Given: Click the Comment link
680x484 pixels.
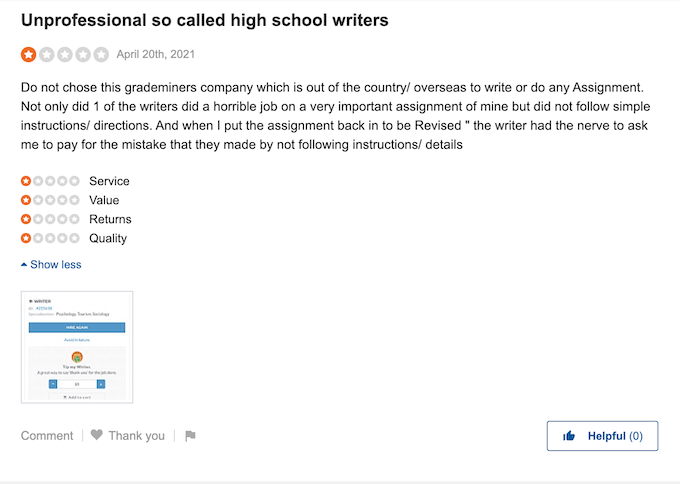Looking at the screenshot, I should point(47,435).
